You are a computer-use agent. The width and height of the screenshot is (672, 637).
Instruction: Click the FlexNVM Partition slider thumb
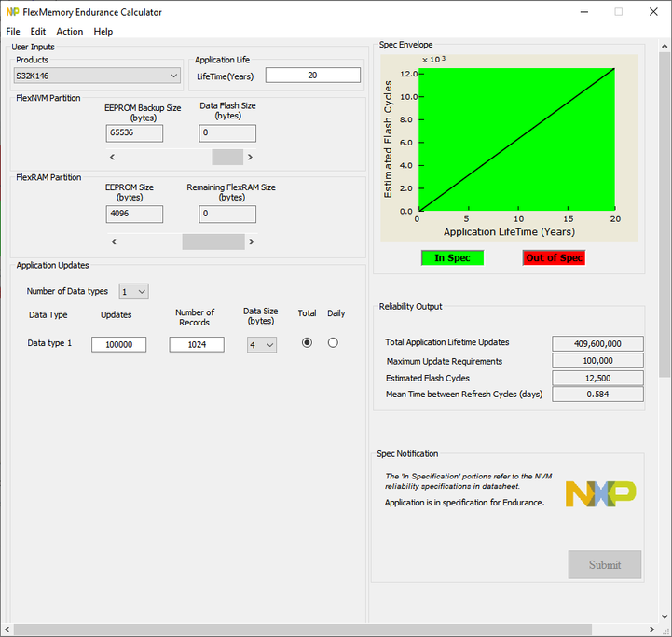(227, 157)
